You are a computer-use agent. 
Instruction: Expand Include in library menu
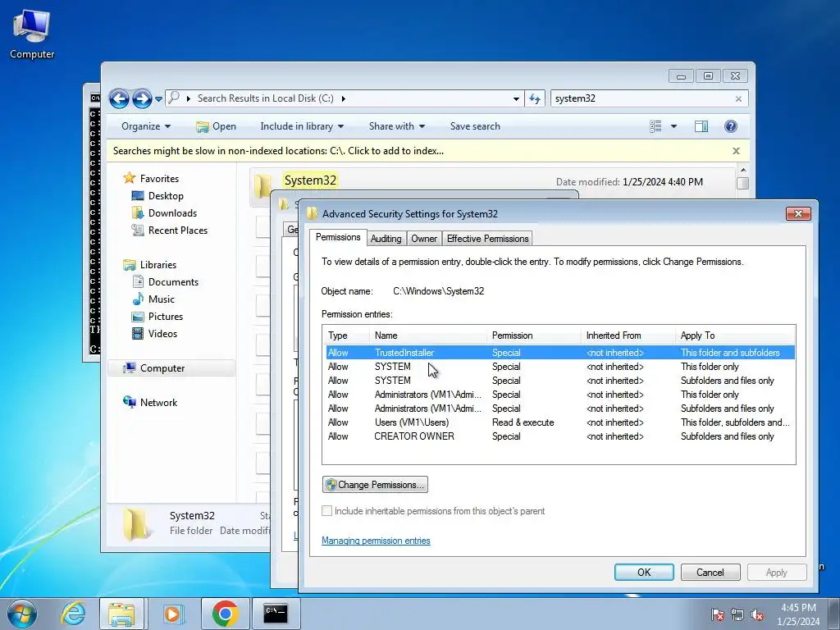coord(302,126)
